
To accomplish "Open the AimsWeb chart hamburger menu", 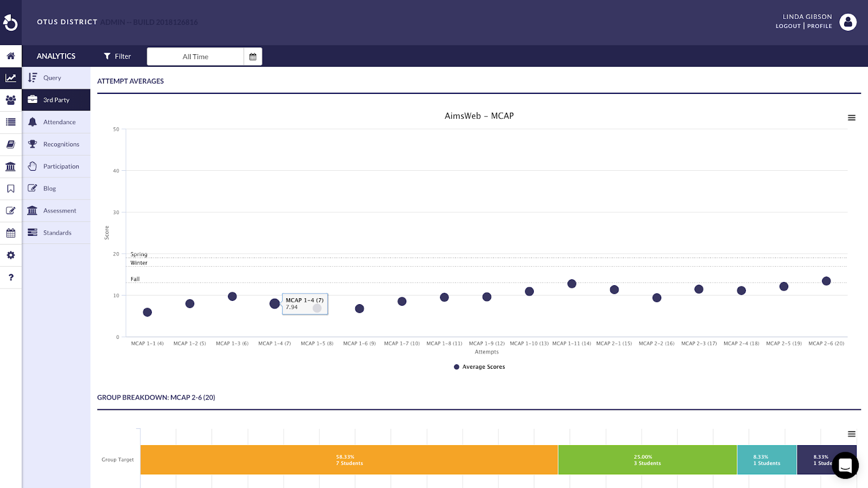I will point(852,118).
